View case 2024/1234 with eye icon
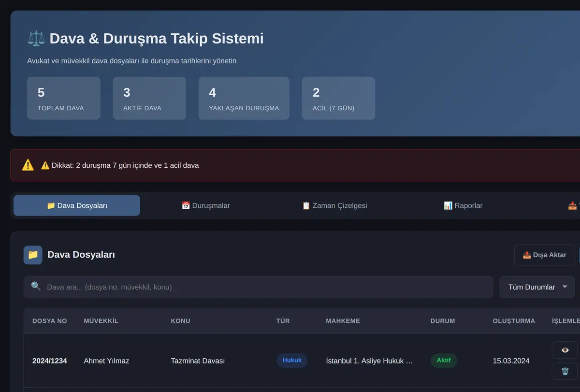 565,350
